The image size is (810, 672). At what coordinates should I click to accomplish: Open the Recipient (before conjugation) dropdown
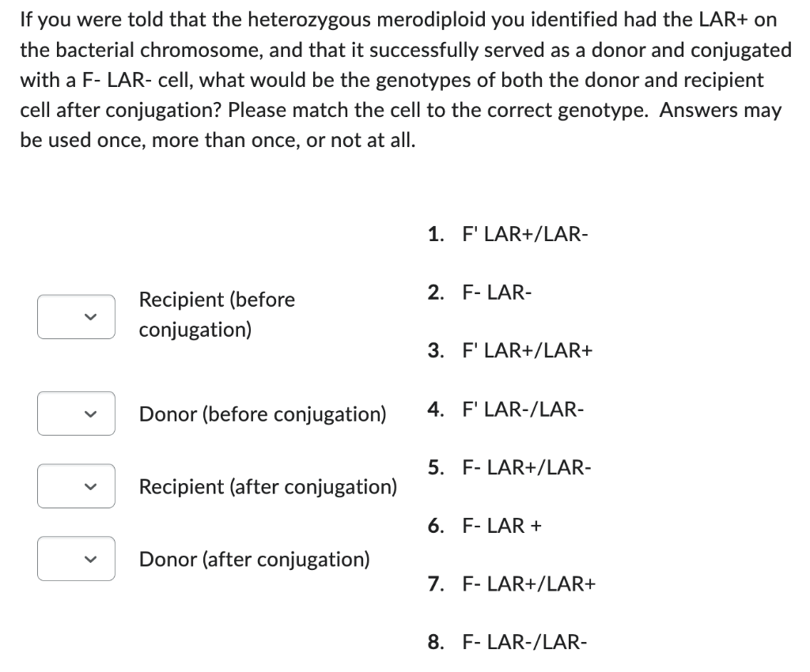tap(76, 316)
